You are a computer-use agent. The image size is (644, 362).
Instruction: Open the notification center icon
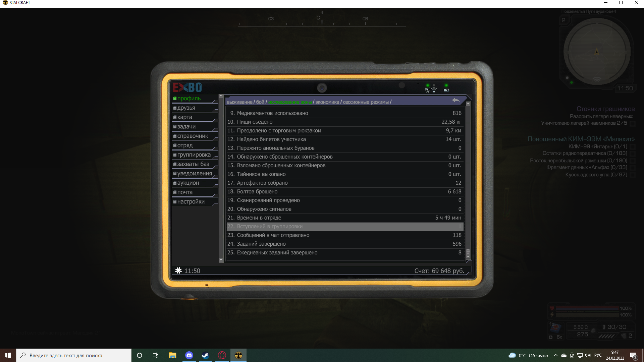634,356
